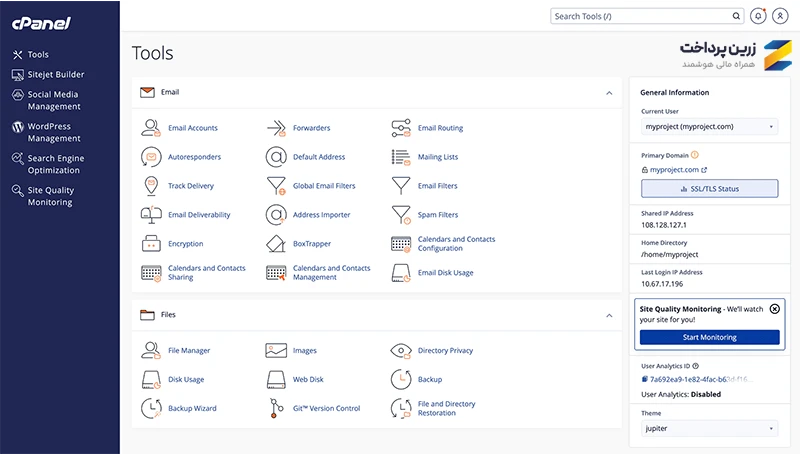Open Social Media Management in sidebar
This screenshot has height=454, width=800.
coord(46,100)
